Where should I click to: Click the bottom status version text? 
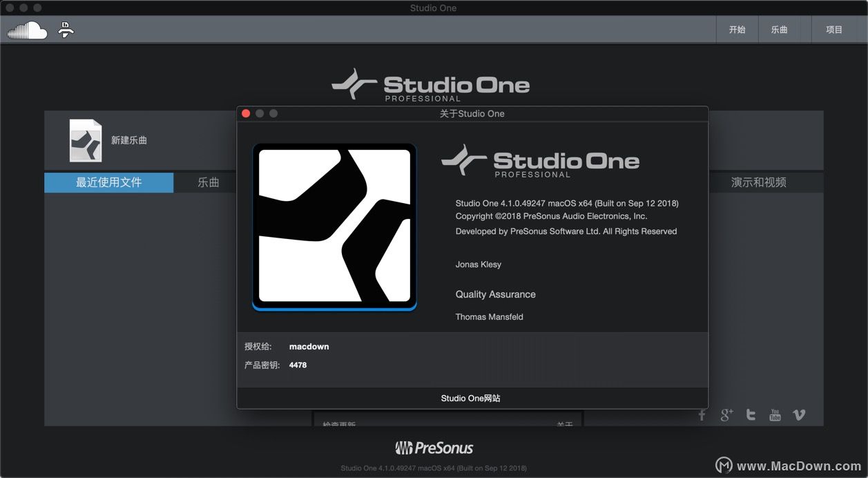[x=434, y=468]
